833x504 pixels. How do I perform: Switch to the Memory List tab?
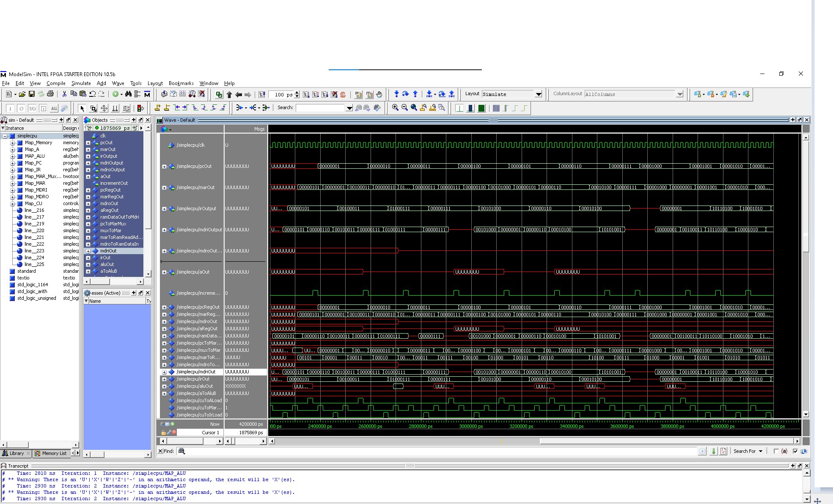[x=51, y=453]
